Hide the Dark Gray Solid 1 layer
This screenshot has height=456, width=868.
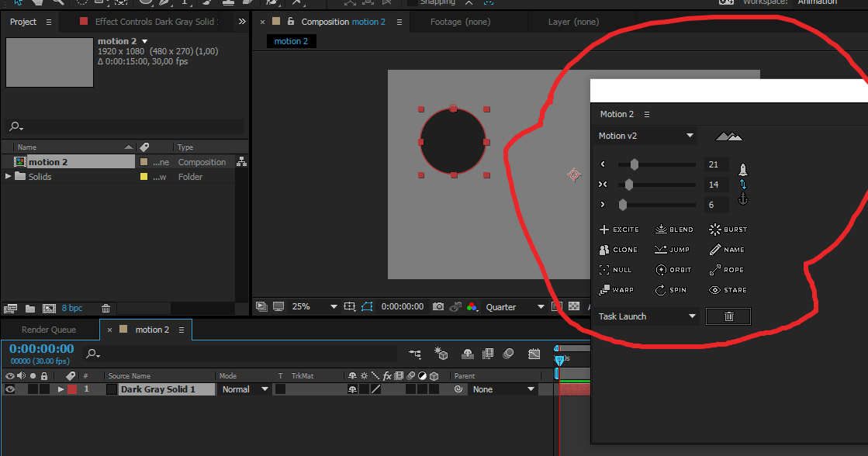pyautogui.click(x=10, y=389)
